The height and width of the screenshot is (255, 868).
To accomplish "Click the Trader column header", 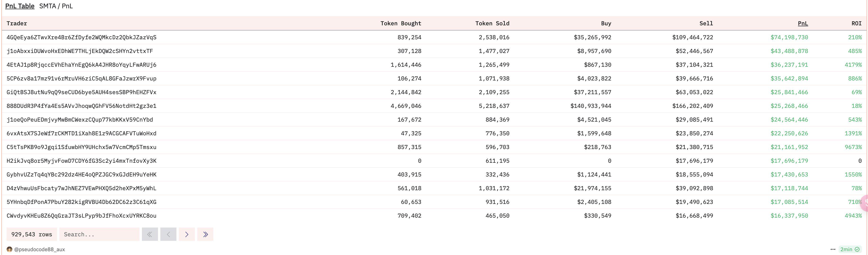I will pyautogui.click(x=17, y=23).
